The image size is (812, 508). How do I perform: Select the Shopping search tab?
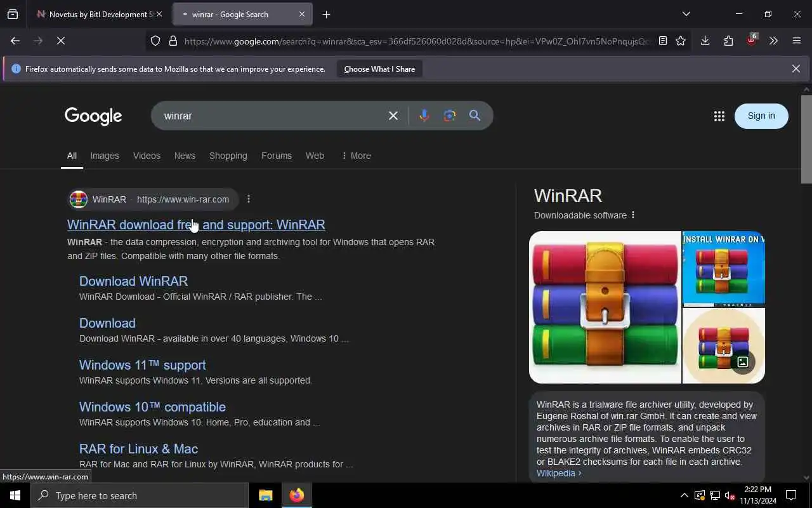click(228, 156)
